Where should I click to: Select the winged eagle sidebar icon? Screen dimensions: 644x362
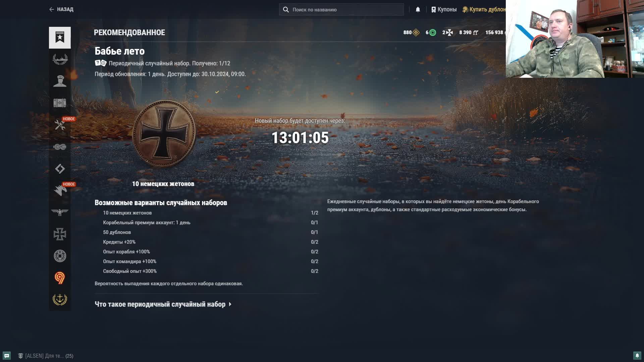click(x=60, y=212)
